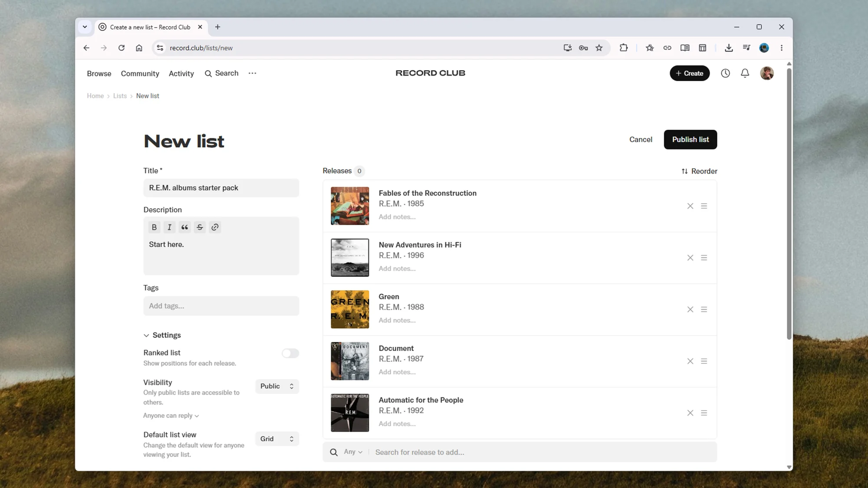Click the drag handle for New Adventures in Hi-Fi
The image size is (868, 488).
[704, 258]
